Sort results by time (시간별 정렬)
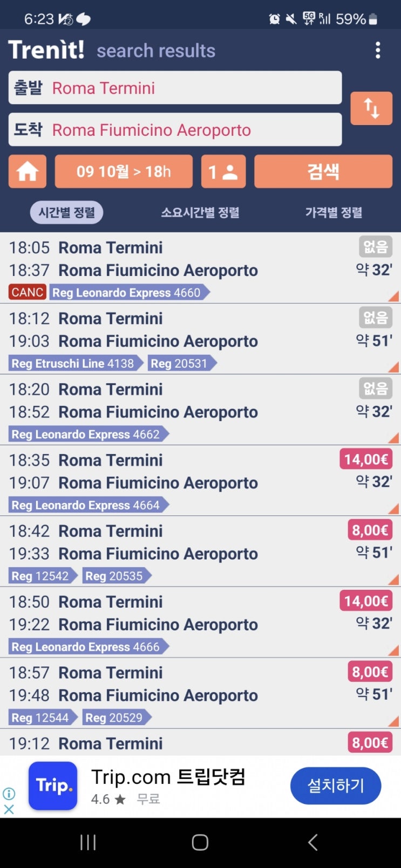 tap(66, 212)
